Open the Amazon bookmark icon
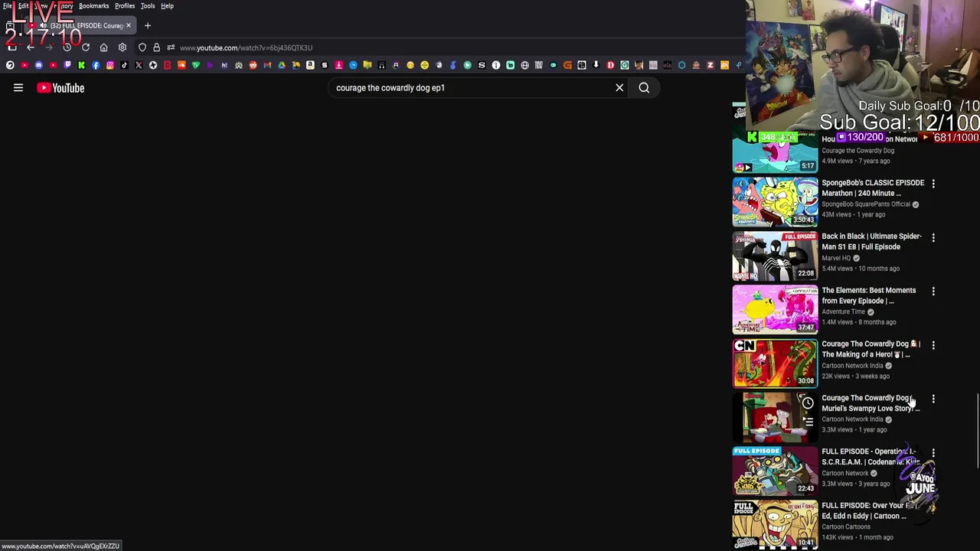This screenshot has height=551, width=980. pos(310,65)
